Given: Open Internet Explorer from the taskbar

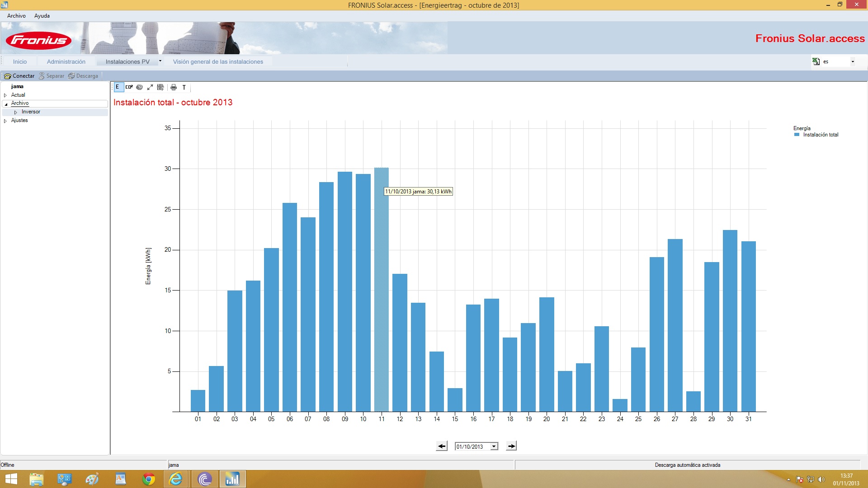Looking at the screenshot, I should click(x=175, y=479).
